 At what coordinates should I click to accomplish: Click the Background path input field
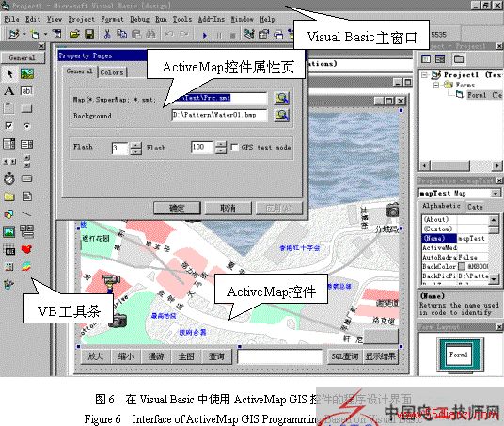[x=219, y=115]
